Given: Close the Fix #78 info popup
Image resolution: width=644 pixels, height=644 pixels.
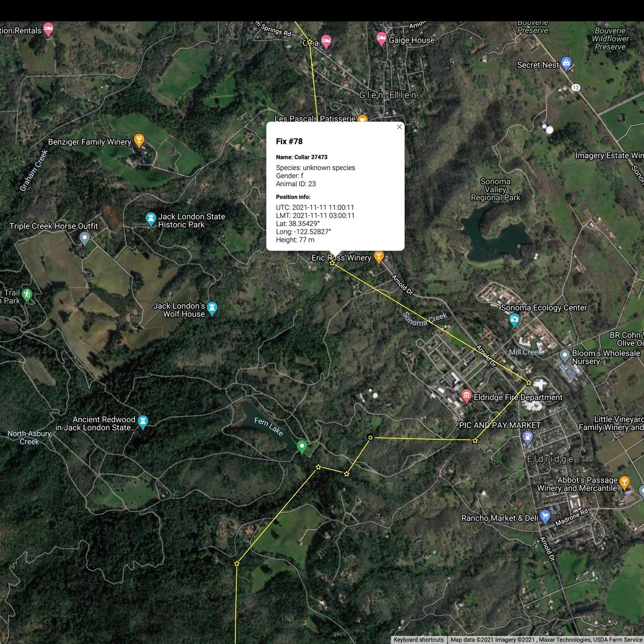Looking at the screenshot, I should [x=399, y=127].
